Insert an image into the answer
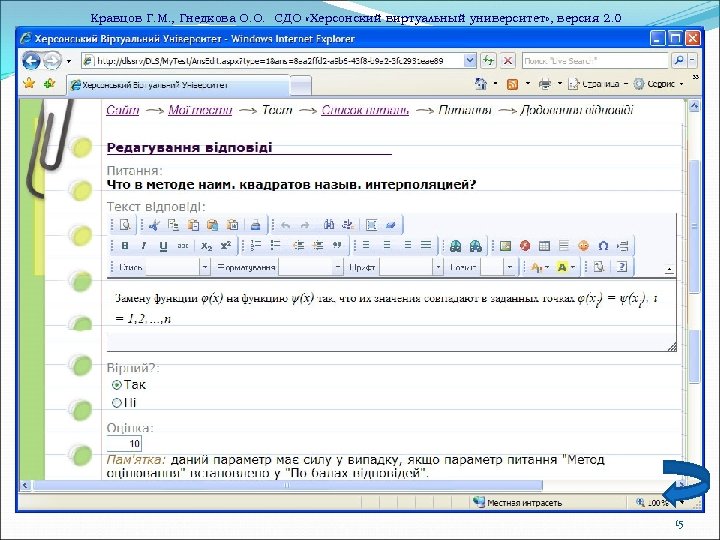Screen dimensions: 720x540 point(506,246)
